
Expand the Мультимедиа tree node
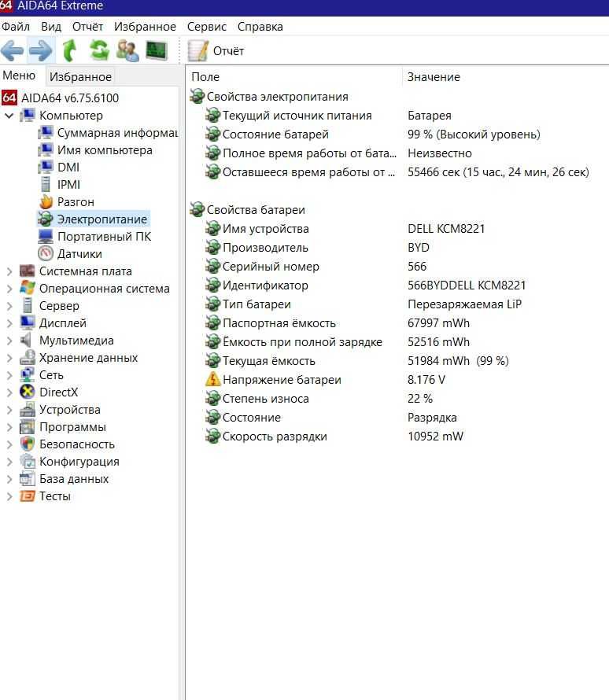9,341
